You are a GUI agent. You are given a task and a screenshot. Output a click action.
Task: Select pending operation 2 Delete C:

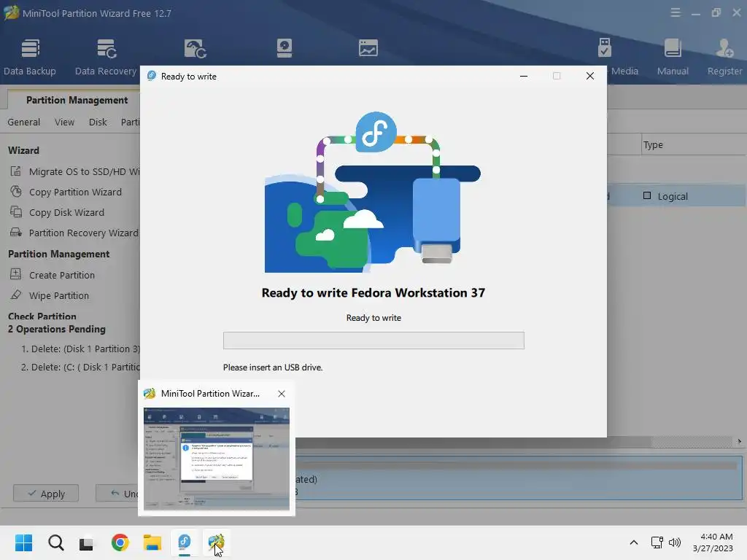coord(80,367)
